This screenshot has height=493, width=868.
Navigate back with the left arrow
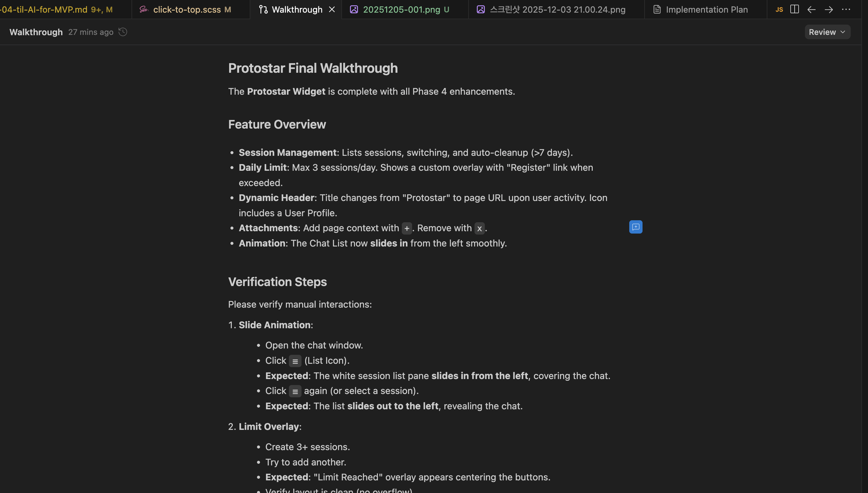tap(811, 10)
